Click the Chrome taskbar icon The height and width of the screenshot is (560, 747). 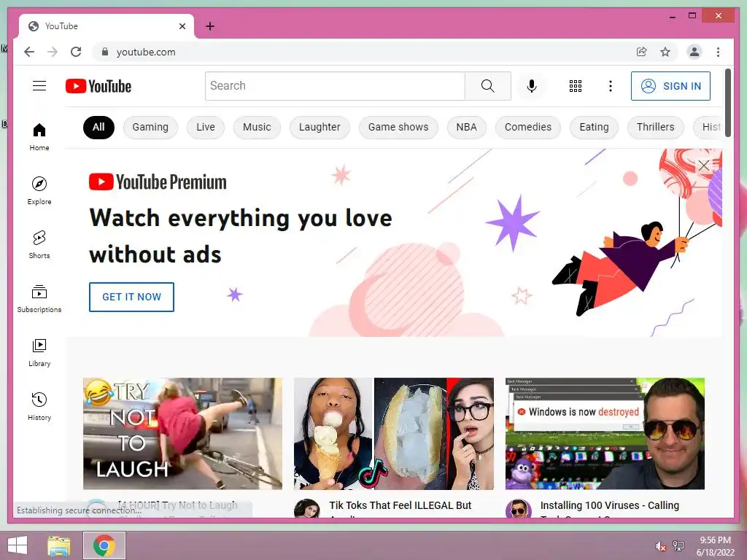click(104, 545)
